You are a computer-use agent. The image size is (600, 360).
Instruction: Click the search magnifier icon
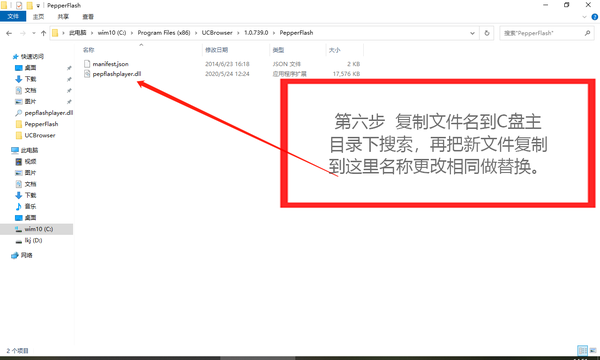[x=587, y=33]
